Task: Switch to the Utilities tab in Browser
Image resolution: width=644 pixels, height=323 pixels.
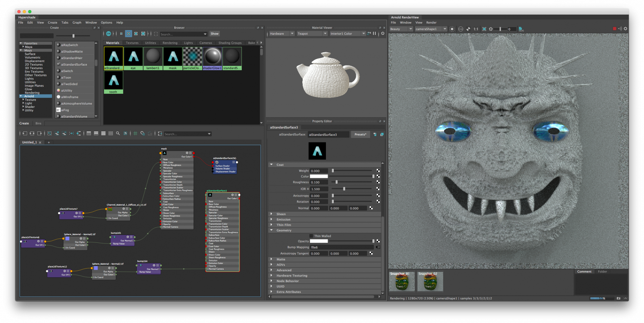Action: 151,43
